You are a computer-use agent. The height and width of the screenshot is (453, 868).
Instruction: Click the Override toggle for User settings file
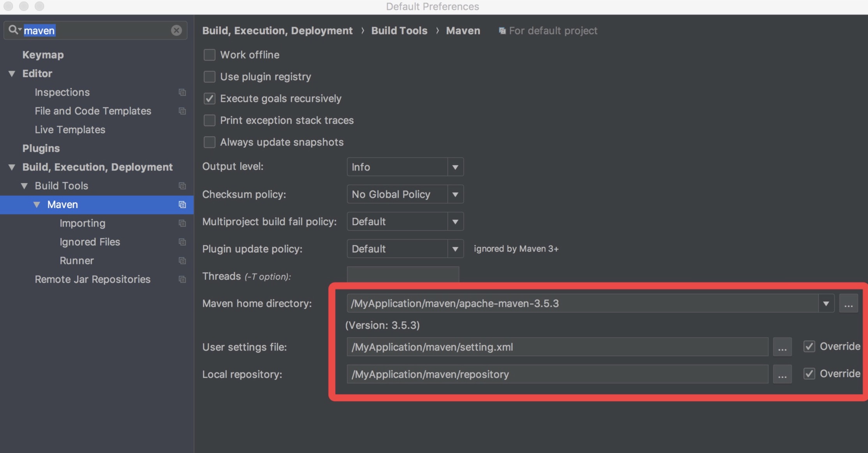[809, 347]
